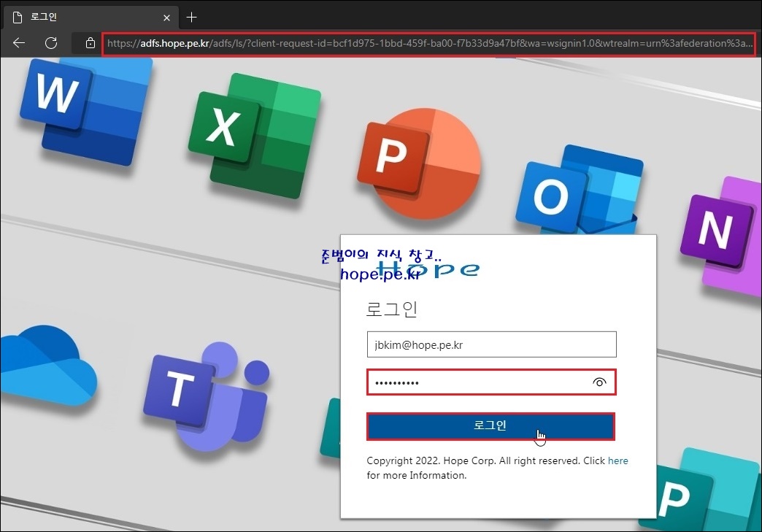Image resolution: width=762 pixels, height=532 pixels.
Task: Reload the page with the refresh icon
Action: 51,43
